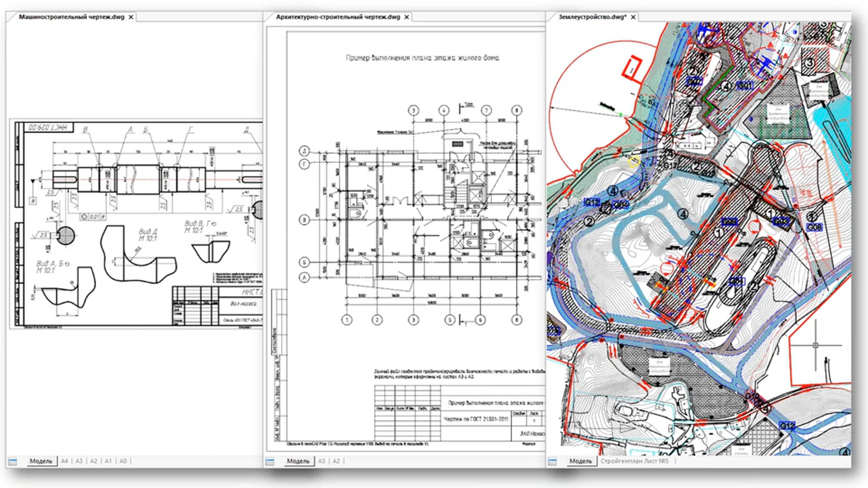The height and width of the screenshot is (488, 868).
Task: Select the 'Чертеж по ГОСТ 21.501-2011' text
Action: click(x=476, y=419)
